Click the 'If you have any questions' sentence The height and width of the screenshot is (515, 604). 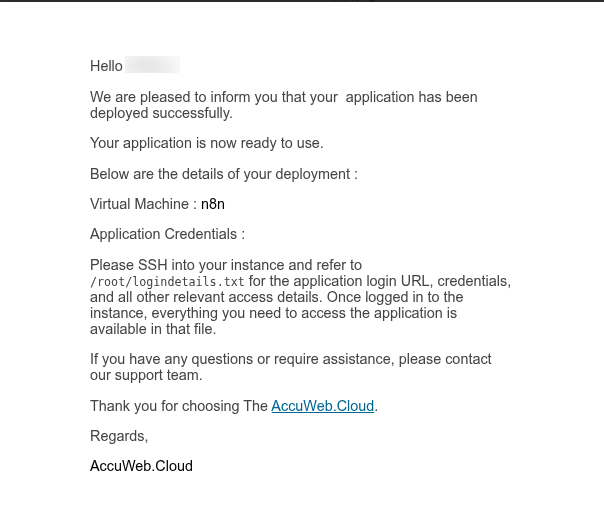point(290,359)
